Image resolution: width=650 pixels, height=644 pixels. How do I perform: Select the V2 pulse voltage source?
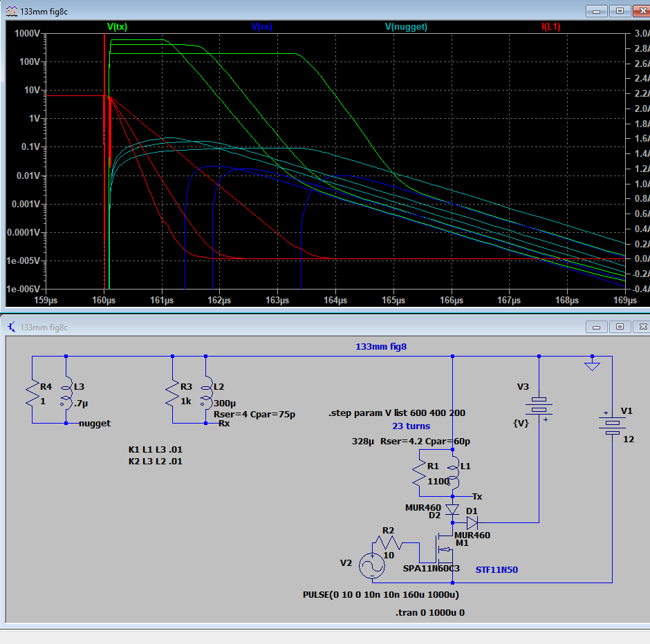tap(371, 566)
